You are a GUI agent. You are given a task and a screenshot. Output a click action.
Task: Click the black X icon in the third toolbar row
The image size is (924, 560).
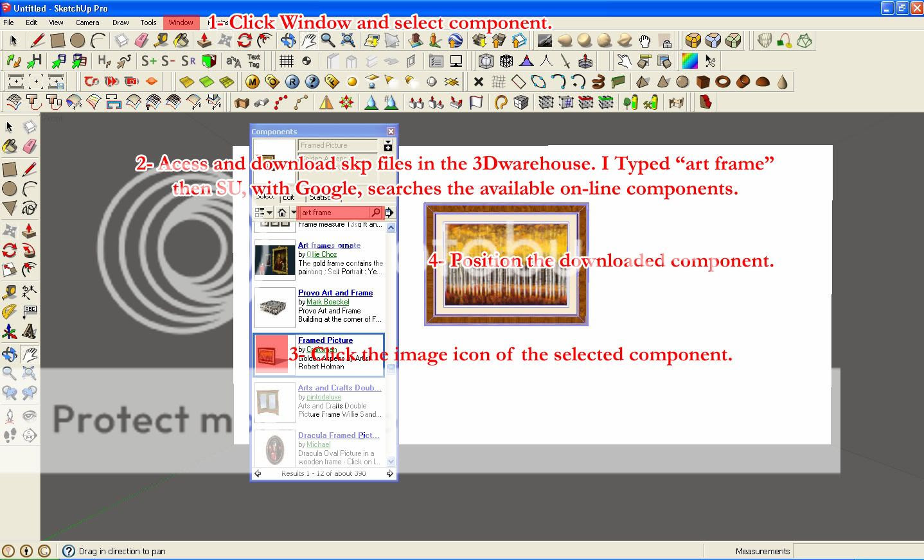click(x=478, y=82)
